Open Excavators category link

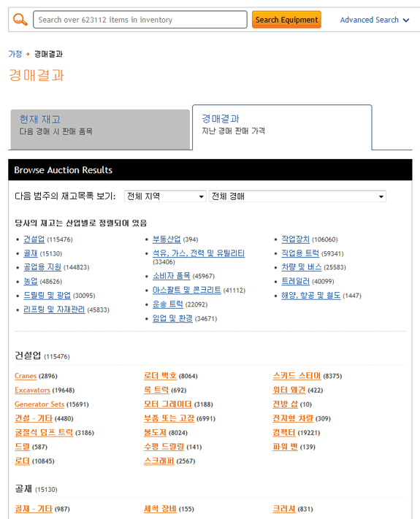[x=32, y=391]
